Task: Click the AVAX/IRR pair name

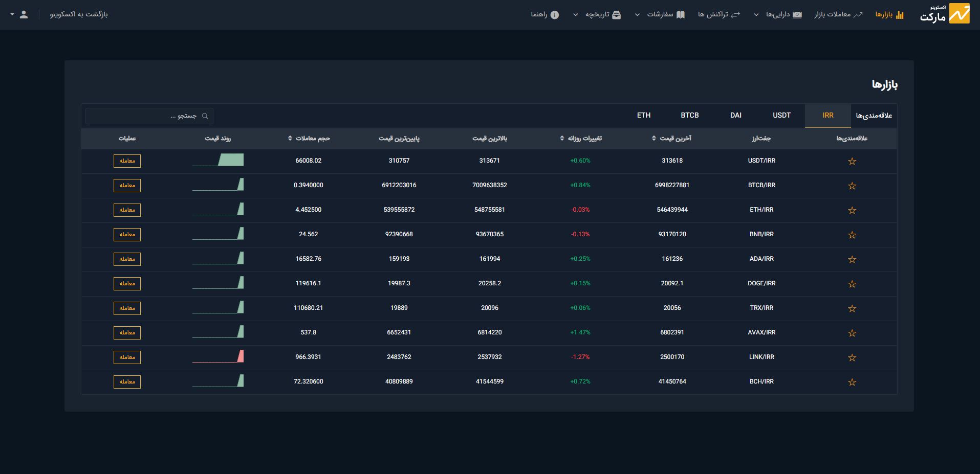Action: pos(761,332)
